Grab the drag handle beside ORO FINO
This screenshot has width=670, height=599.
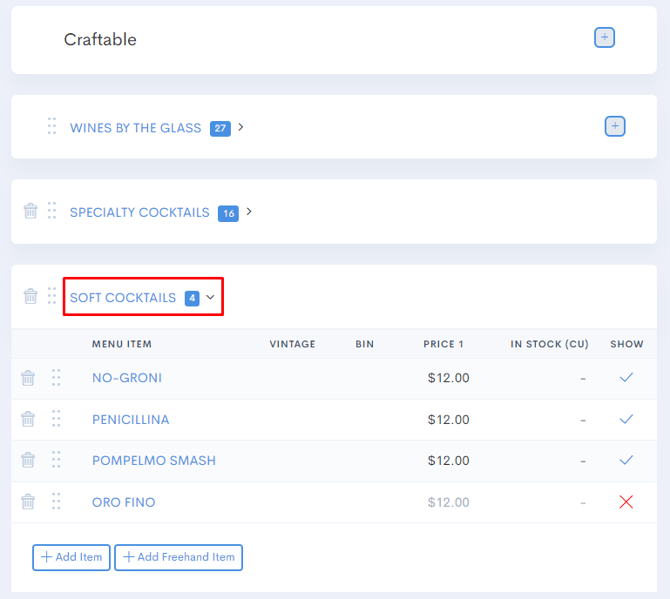56,502
